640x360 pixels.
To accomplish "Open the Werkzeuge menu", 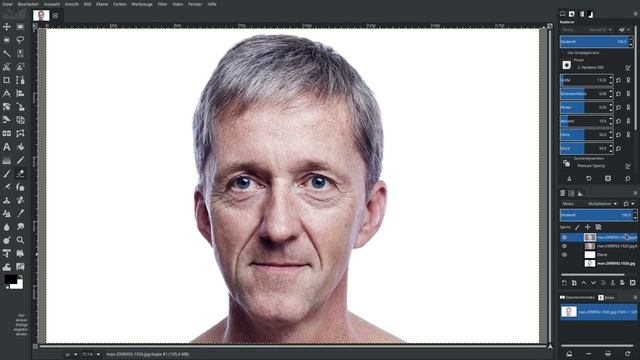I will [x=142, y=4].
